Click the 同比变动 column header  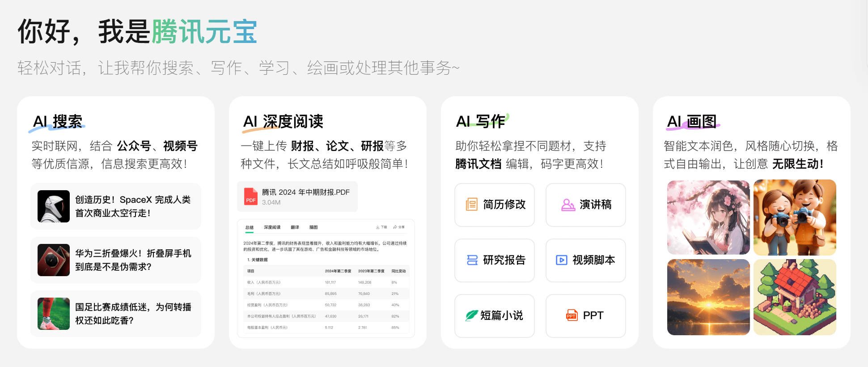(x=398, y=271)
